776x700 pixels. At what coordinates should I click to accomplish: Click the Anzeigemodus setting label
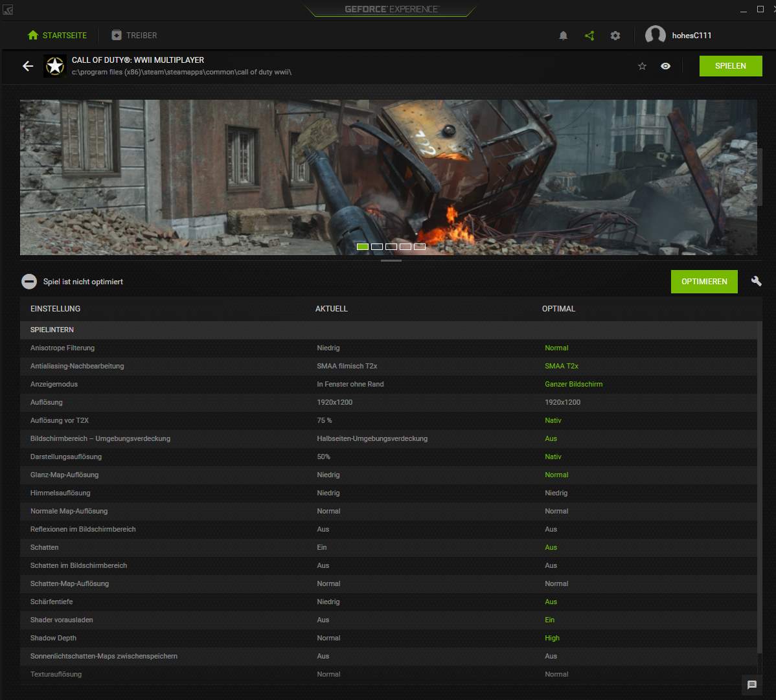click(x=54, y=385)
